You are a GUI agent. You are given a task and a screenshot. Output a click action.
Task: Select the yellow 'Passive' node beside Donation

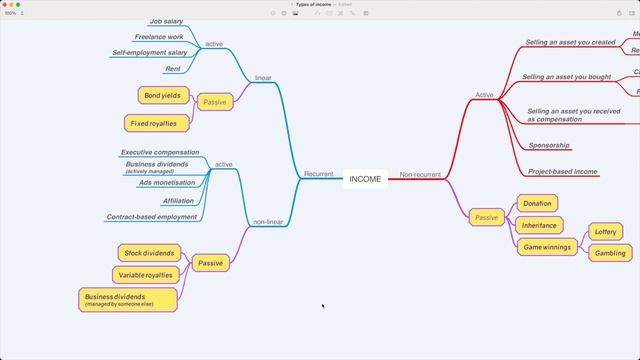click(x=487, y=218)
